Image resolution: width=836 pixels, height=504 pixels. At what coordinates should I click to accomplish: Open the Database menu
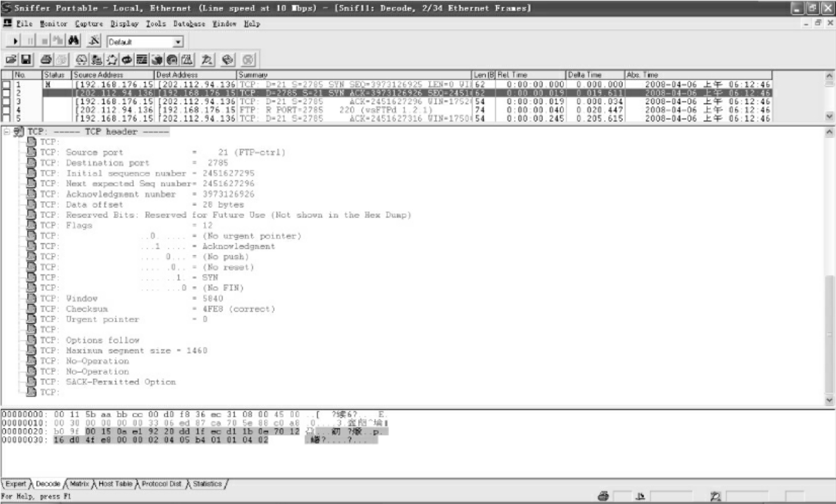point(189,24)
